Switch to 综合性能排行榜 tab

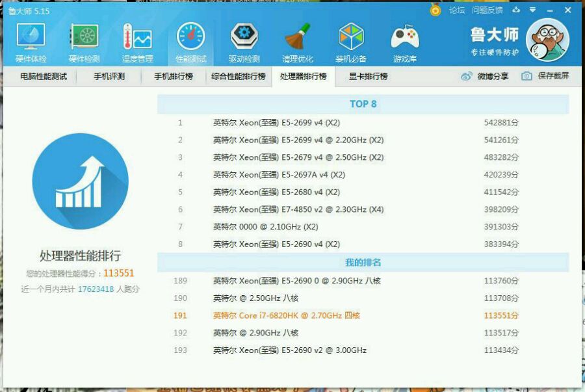click(x=239, y=77)
